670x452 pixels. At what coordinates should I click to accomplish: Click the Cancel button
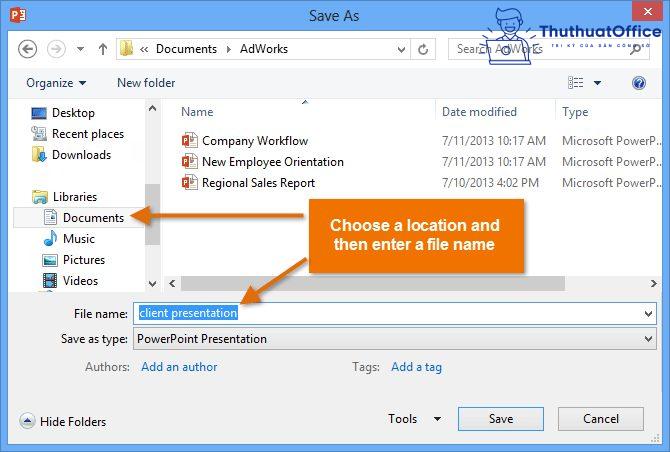601,419
